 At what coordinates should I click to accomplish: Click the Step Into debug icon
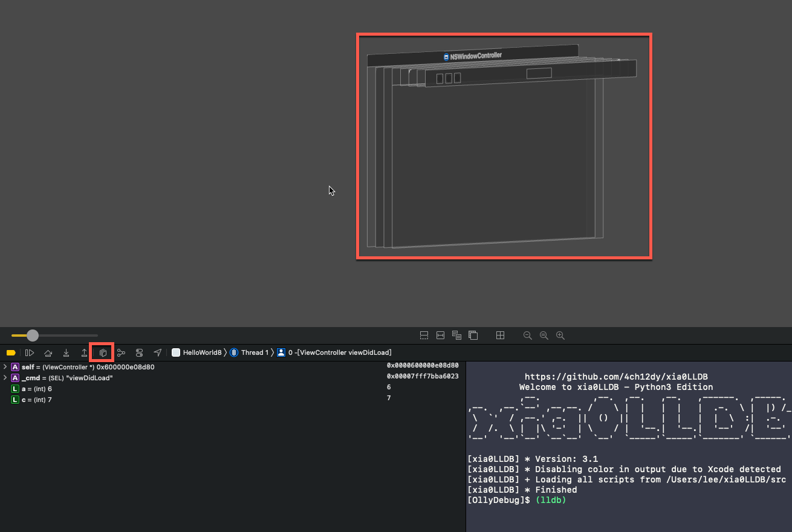[66, 352]
